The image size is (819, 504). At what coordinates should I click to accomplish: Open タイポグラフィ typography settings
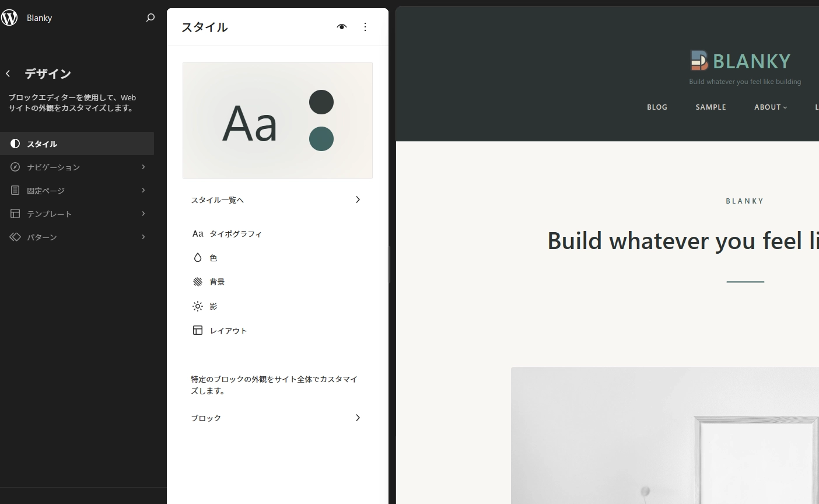pos(235,234)
